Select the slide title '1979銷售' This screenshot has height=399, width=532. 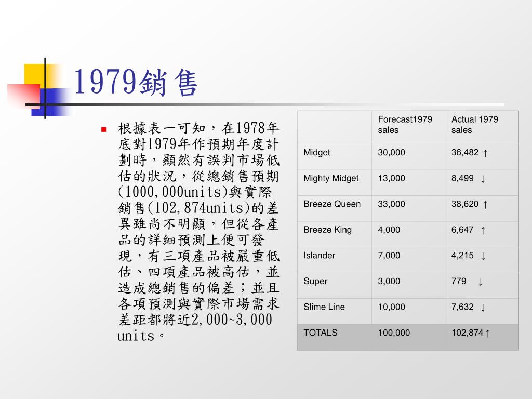coord(136,82)
